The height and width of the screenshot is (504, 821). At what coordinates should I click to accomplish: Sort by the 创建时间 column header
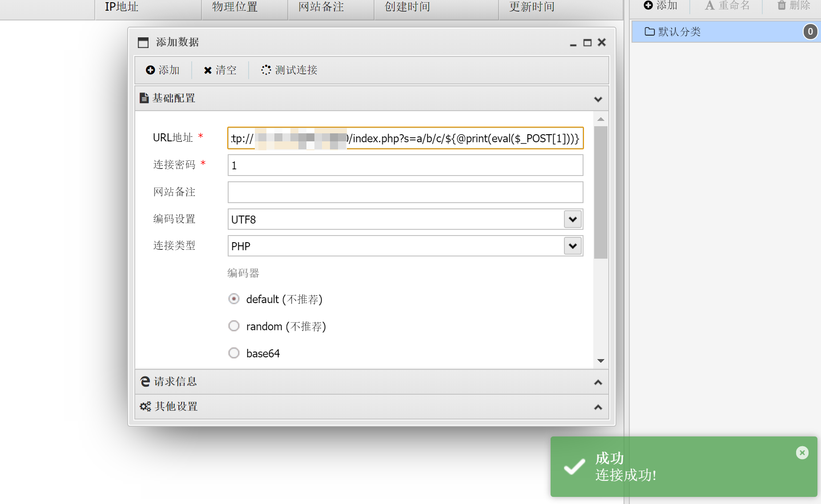click(436, 8)
